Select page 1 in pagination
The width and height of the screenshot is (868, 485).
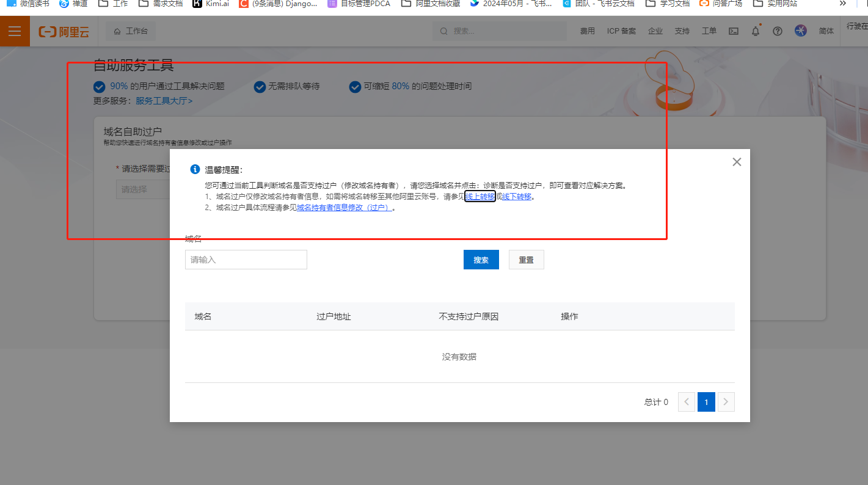tap(706, 402)
